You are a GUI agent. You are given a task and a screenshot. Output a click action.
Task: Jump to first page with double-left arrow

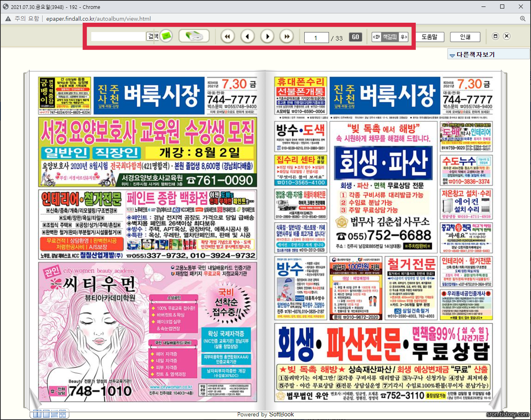tap(228, 37)
